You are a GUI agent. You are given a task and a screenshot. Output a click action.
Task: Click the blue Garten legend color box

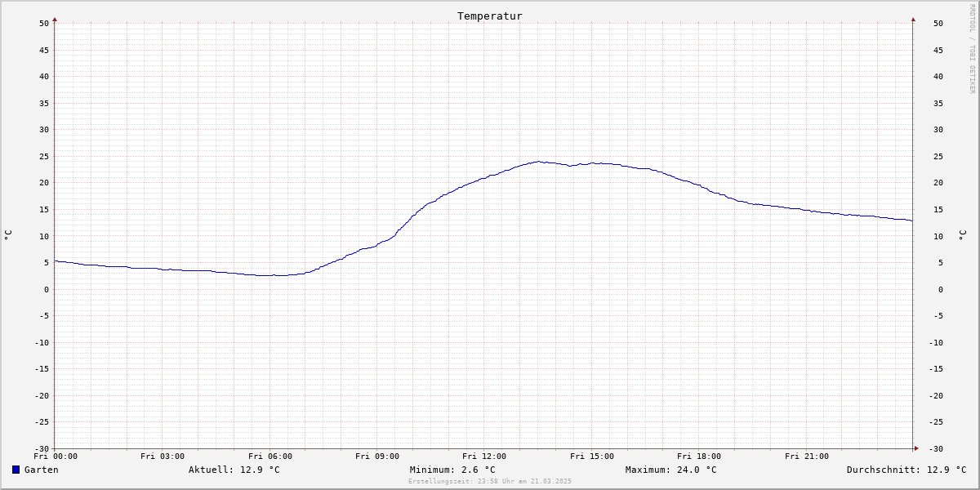(16, 470)
